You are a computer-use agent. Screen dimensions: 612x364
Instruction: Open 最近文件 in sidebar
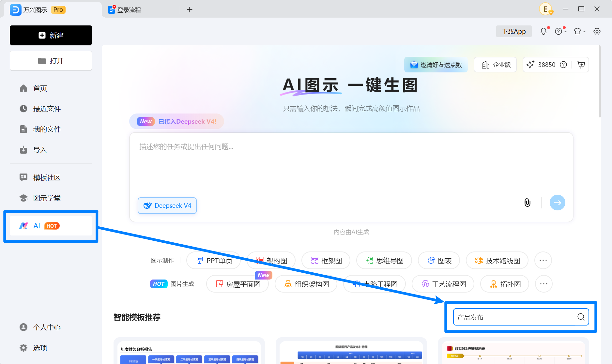51,109
